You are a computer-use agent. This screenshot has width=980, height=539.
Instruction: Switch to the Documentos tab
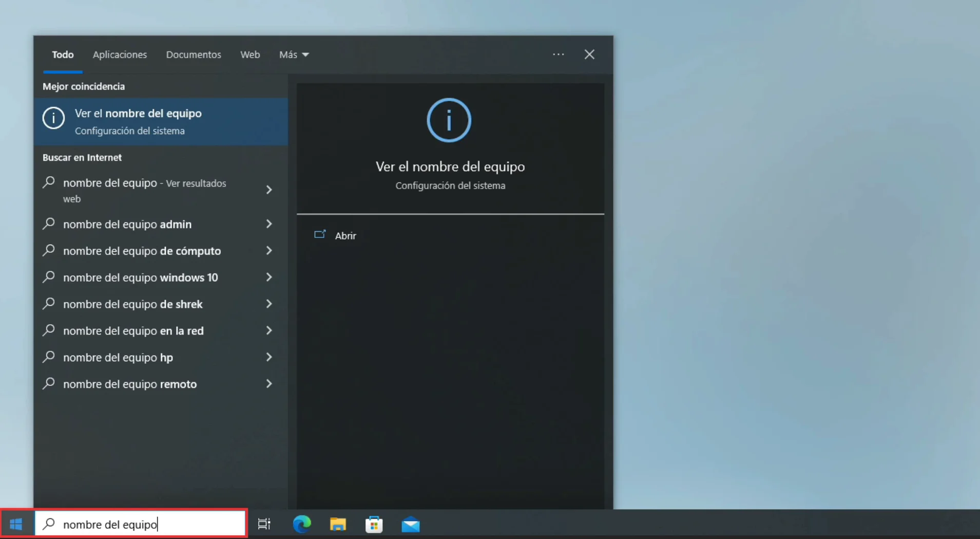(x=194, y=54)
